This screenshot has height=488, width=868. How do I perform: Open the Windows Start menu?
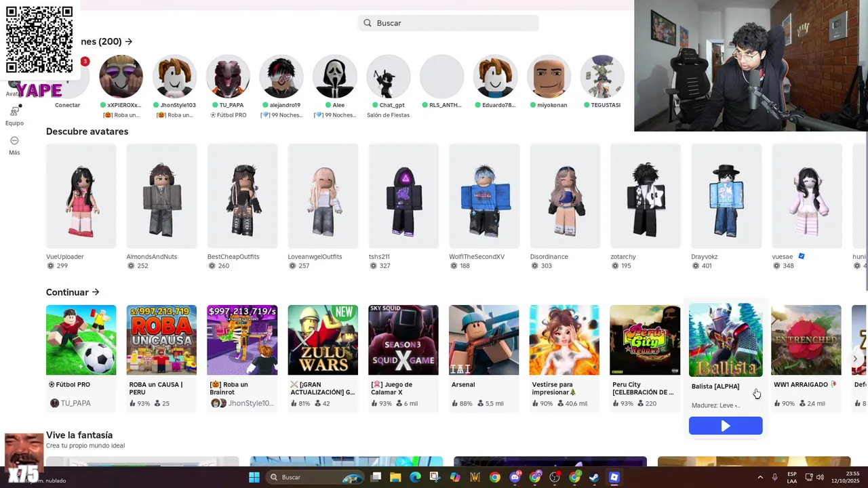[254, 477]
